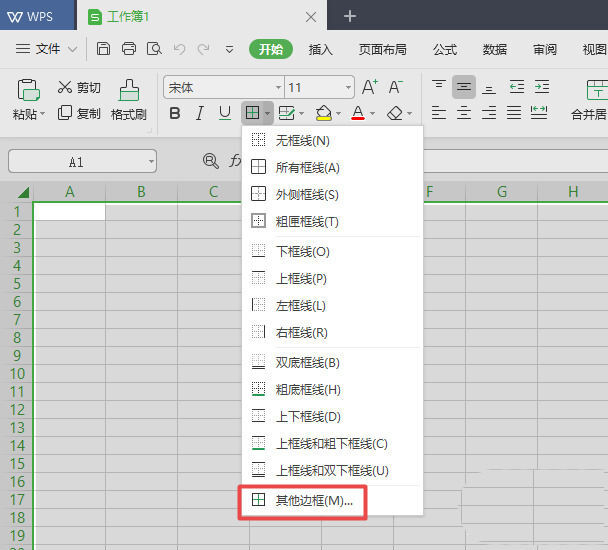Viewport: 608px width, 550px height.
Task: Open the Name Box A1 dropdown
Action: 151,161
